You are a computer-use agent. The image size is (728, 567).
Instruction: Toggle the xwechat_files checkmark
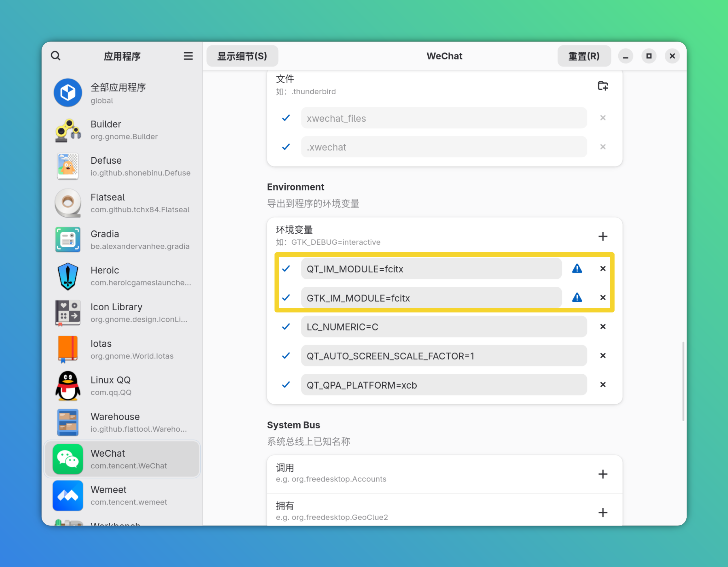[x=286, y=118]
